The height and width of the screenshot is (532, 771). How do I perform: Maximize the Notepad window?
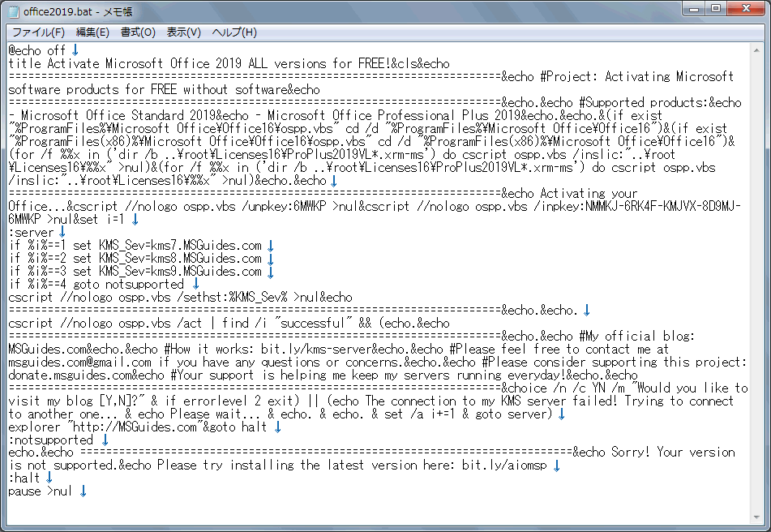[716, 8]
